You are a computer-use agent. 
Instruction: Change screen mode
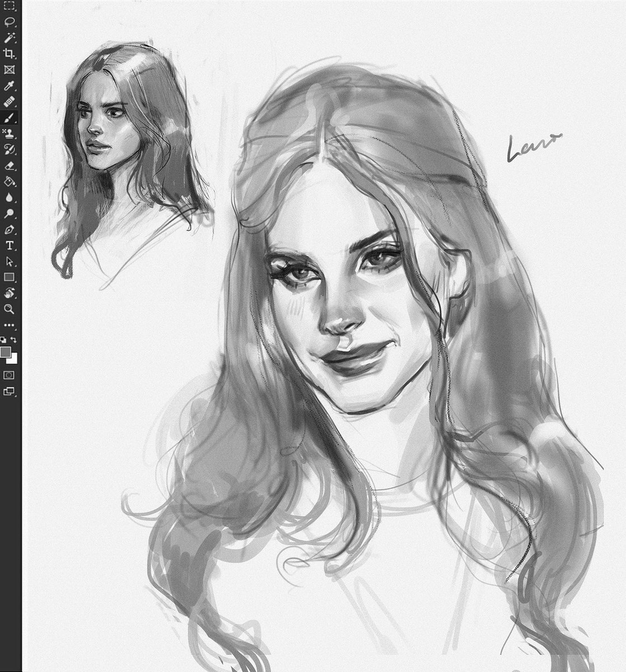click(10, 391)
